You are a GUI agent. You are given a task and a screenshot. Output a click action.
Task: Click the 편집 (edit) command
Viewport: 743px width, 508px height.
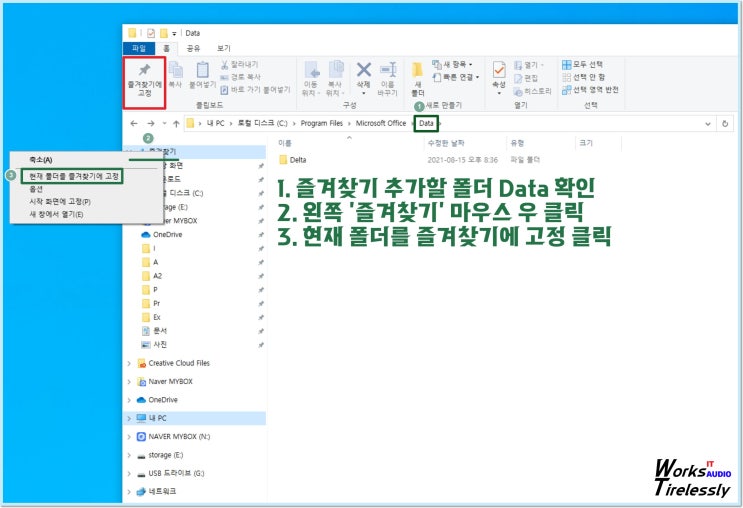coord(526,78)
